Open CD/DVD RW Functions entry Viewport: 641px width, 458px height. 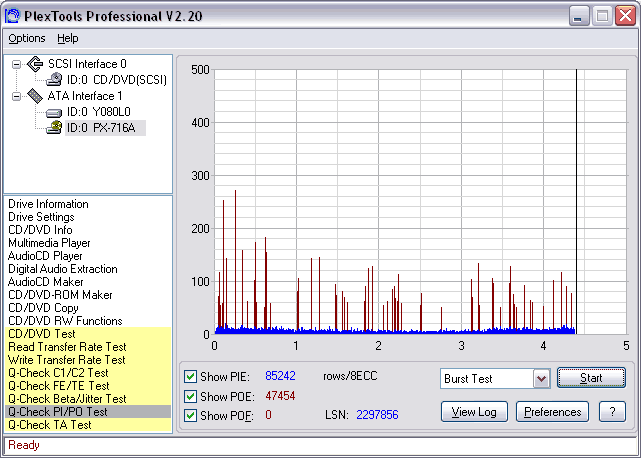pos(65,321)
